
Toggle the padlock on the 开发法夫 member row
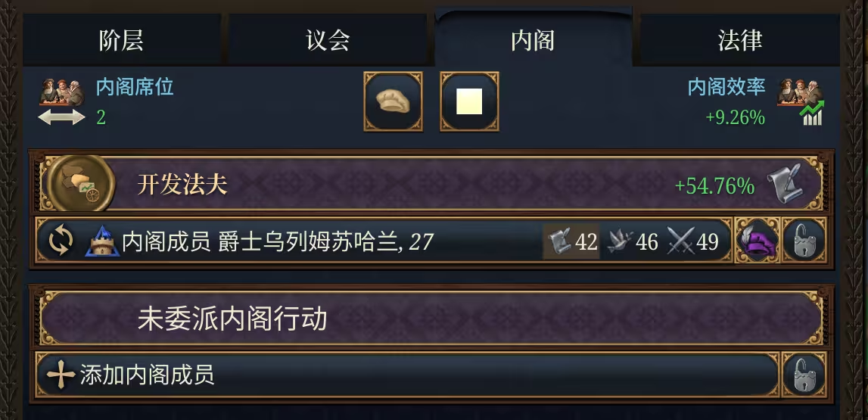802,242
